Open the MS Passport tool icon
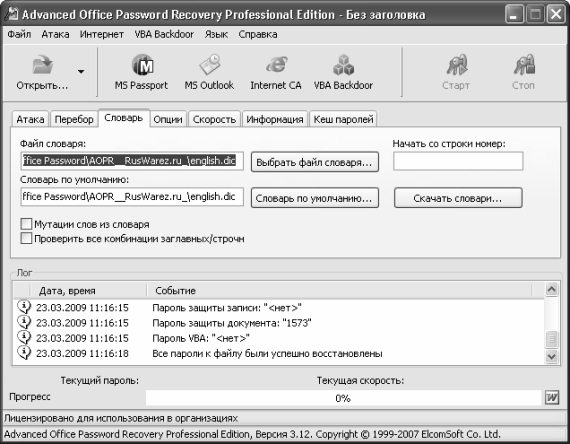This screenshot has height=444, width=570. (142, 65)
